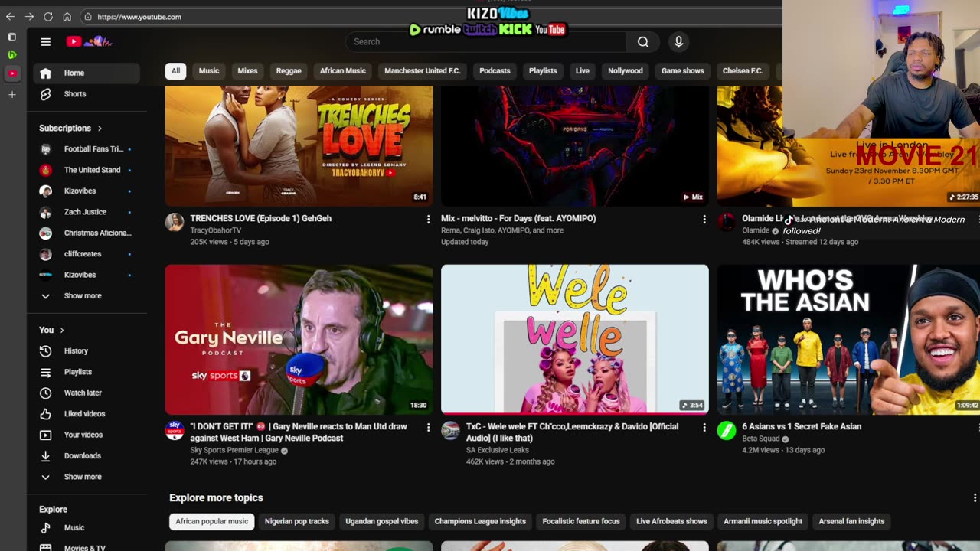Screen dimensions: 980x551
Task: Open Liked videos
Action: coord(86,414)
